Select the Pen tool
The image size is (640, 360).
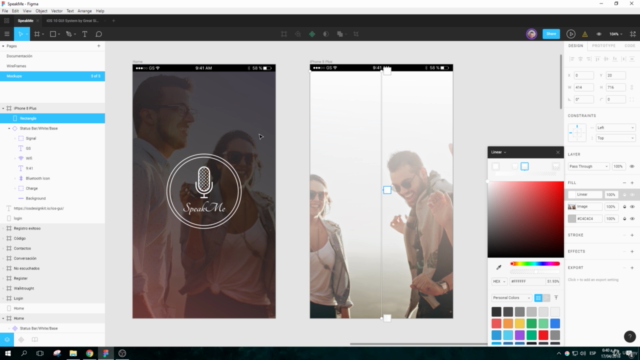coord(69,34)
